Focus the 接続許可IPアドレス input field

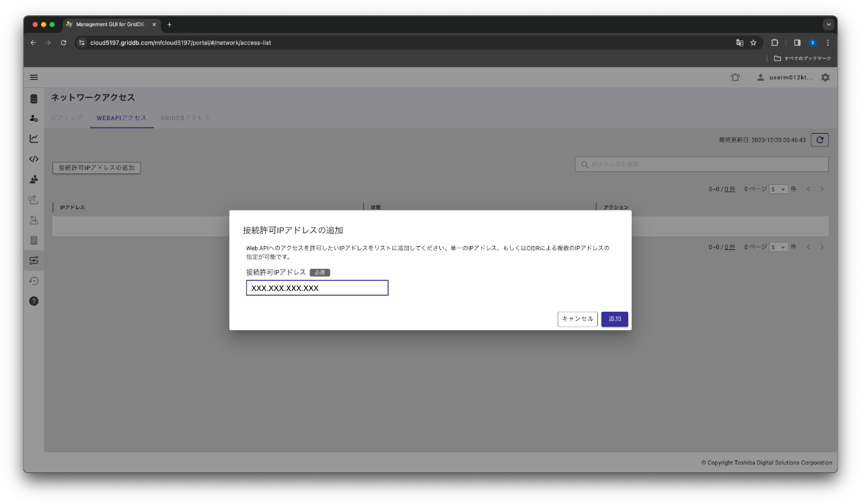click(317, 288)
